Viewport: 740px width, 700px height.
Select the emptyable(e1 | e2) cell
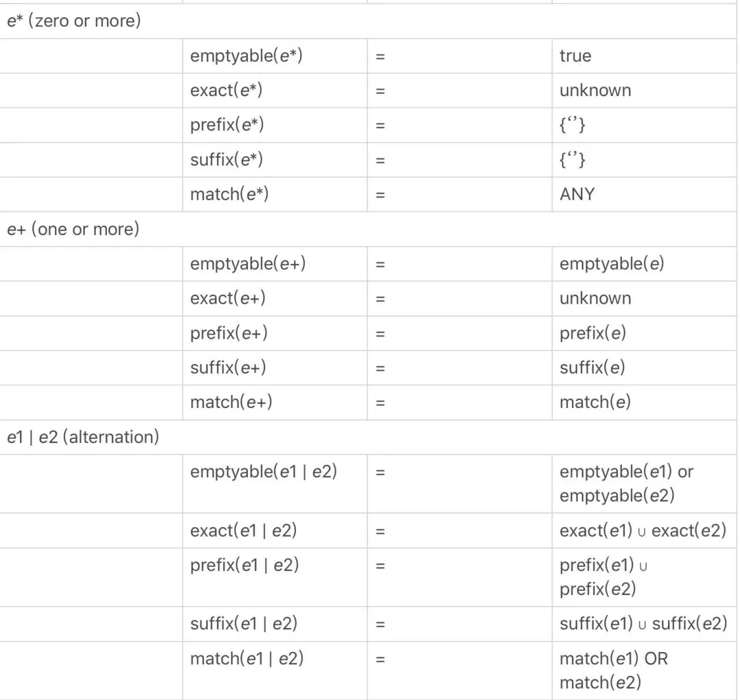pos(264,472)
